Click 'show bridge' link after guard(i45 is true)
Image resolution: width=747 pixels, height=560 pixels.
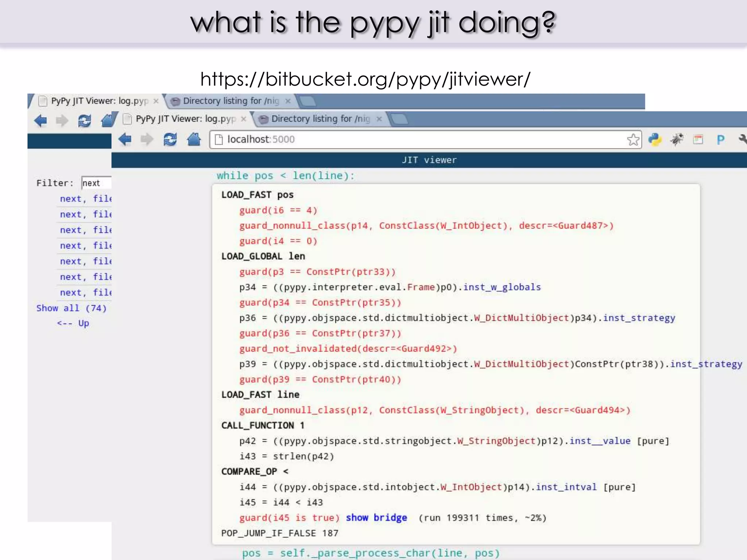click(376, 518)
